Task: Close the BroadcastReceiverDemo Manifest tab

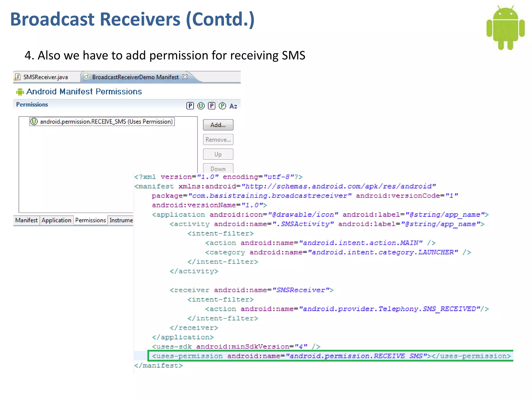Action: coord(185,77)
